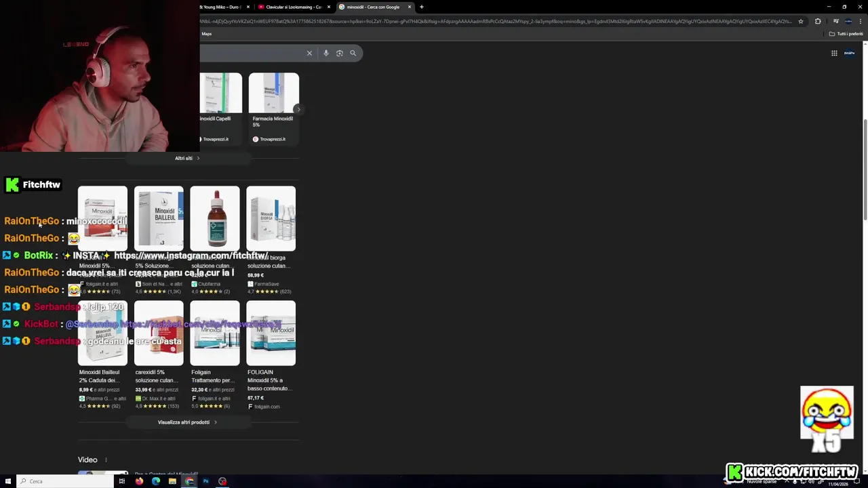Expand Altri siti results
Image resolution: width=868 pixels, height=488 pixels.
coord(188,158)
